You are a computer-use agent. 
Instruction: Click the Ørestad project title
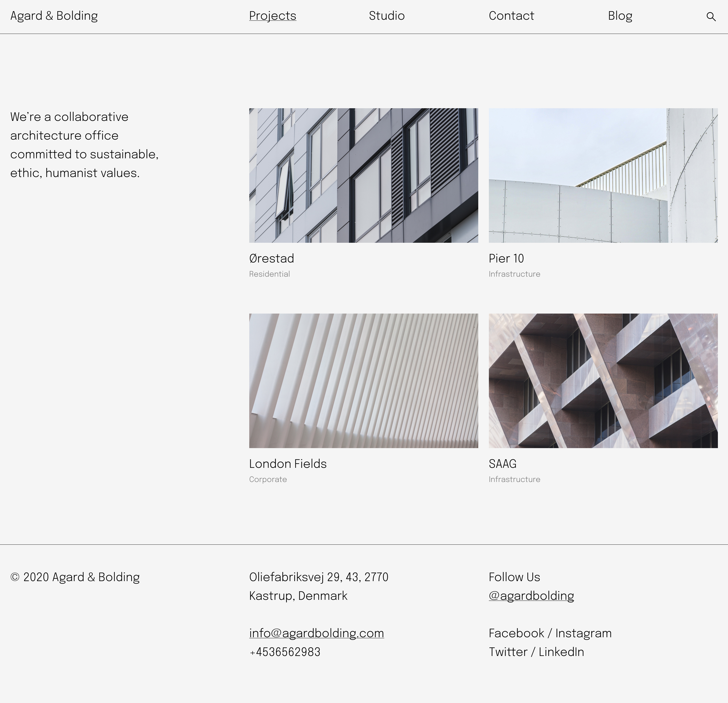pyautogui.click(x=271, y=259)
